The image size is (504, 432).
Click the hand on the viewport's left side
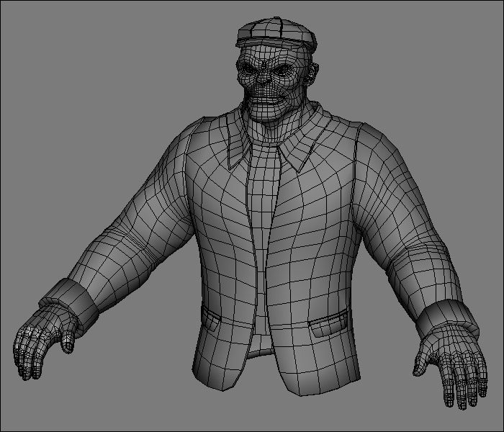coord(40,342)
